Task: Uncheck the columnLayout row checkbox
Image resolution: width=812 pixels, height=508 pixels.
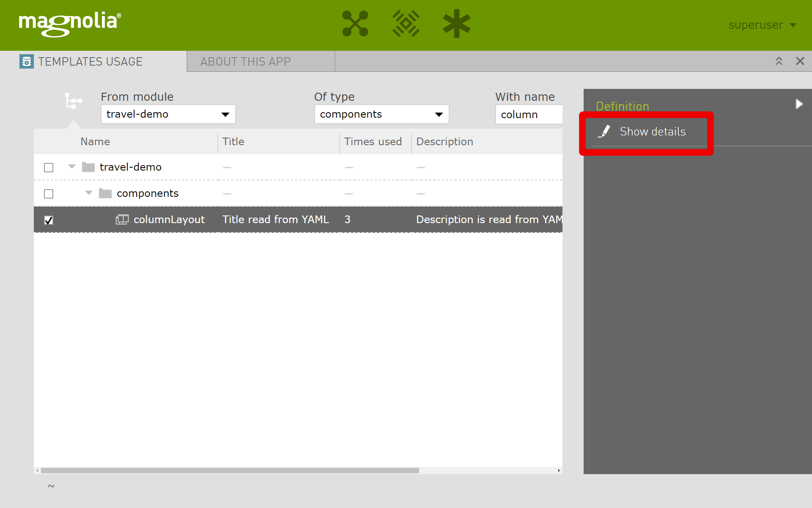Action: point(49,220)
